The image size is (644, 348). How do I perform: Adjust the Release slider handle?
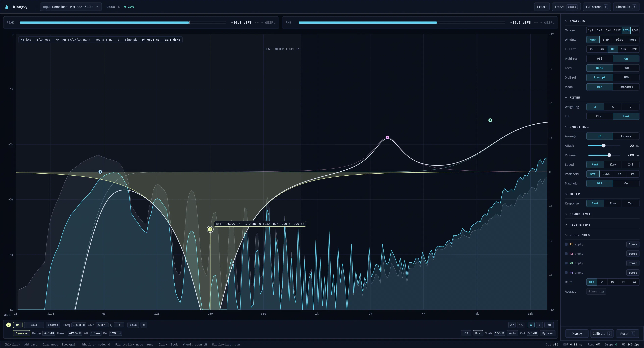pyautogui.click(x=609, y=155)
